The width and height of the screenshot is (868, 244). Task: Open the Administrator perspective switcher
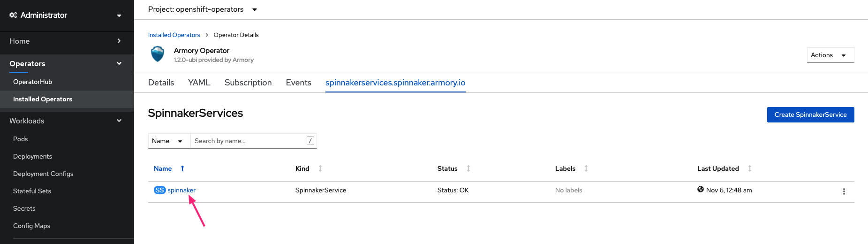pos(67,15)
